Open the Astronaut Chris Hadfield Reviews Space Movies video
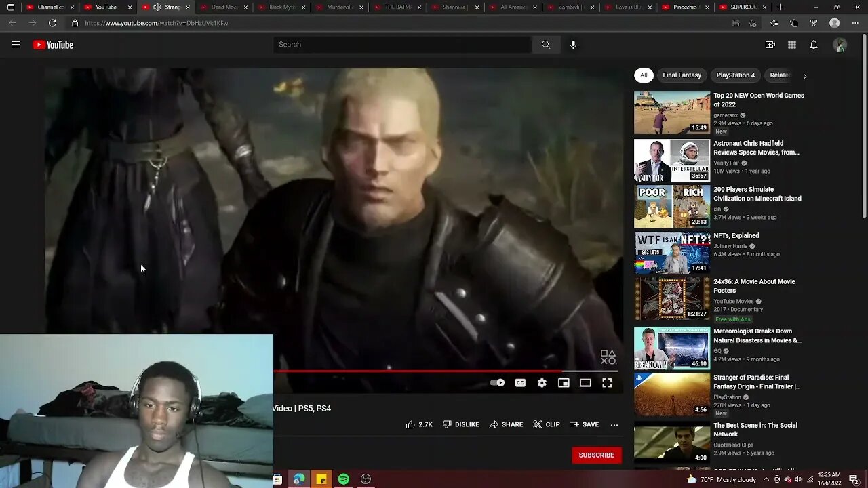The height and width of the screenshot is (488, 868). (x=756, y=148)
